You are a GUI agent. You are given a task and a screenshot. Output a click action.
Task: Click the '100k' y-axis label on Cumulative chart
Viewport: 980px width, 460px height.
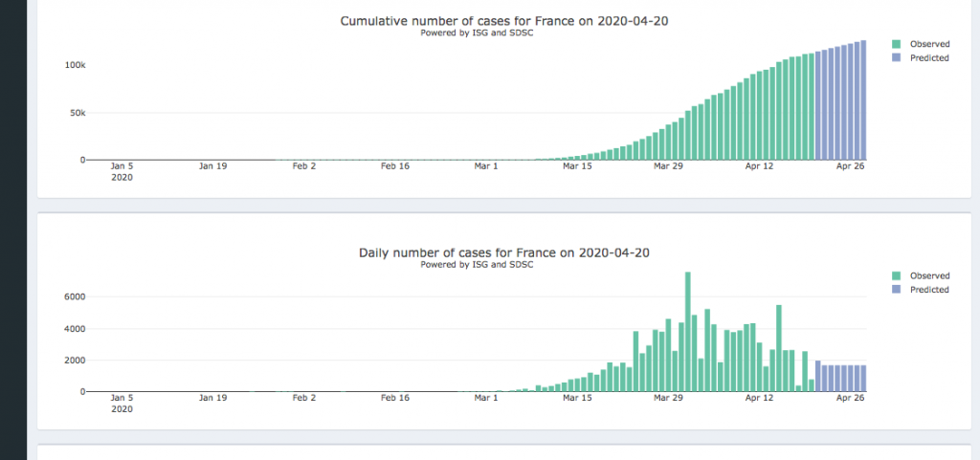76,65
